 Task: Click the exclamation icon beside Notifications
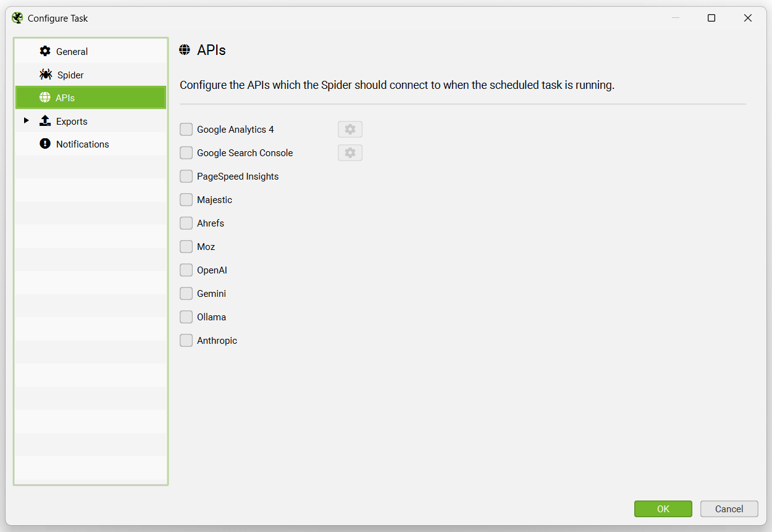[46, 144]
